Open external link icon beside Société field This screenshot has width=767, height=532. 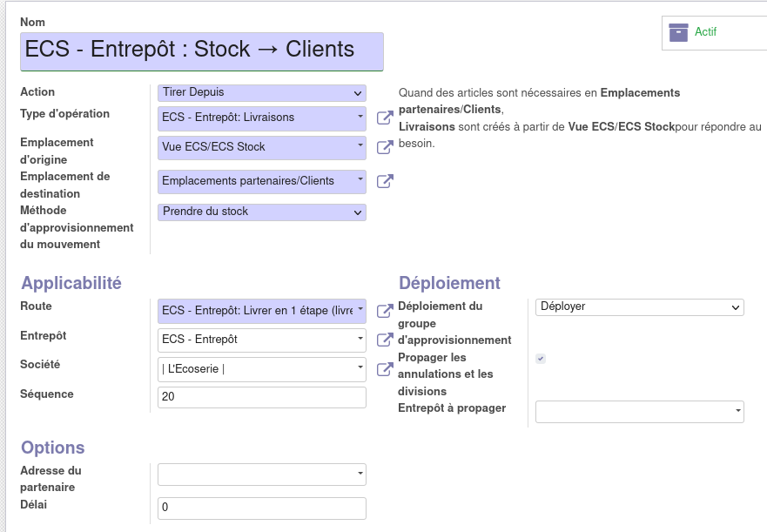click(x=384, y=369)
